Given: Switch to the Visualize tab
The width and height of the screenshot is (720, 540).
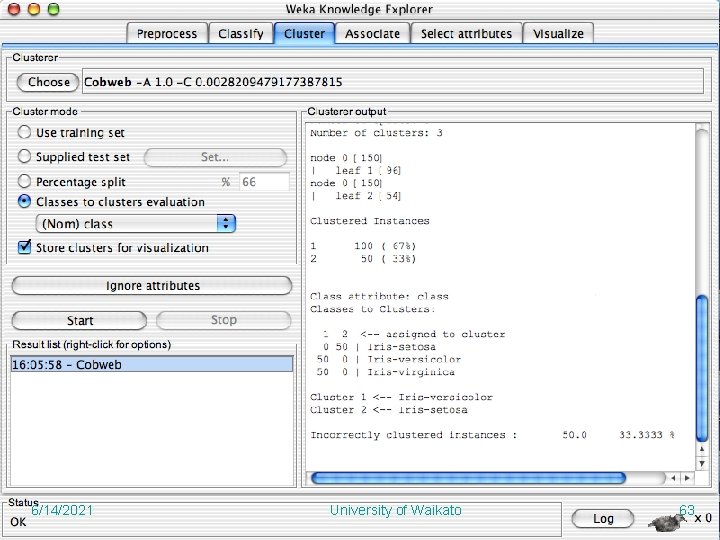Looking at the screenshot, I should point(558,34).
